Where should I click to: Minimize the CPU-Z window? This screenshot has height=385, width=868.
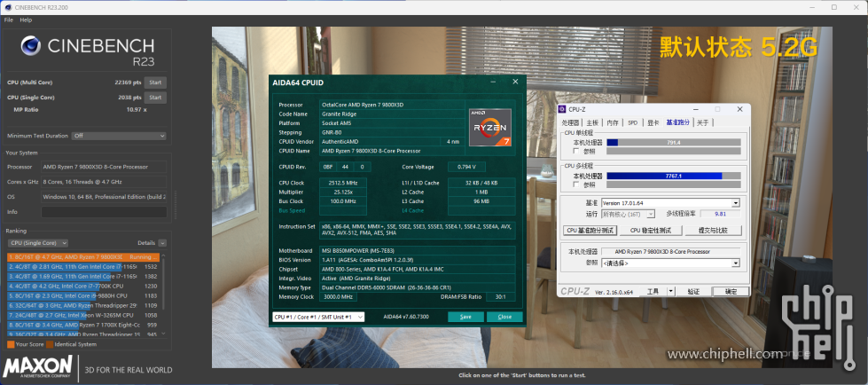(x=696, y=109)
